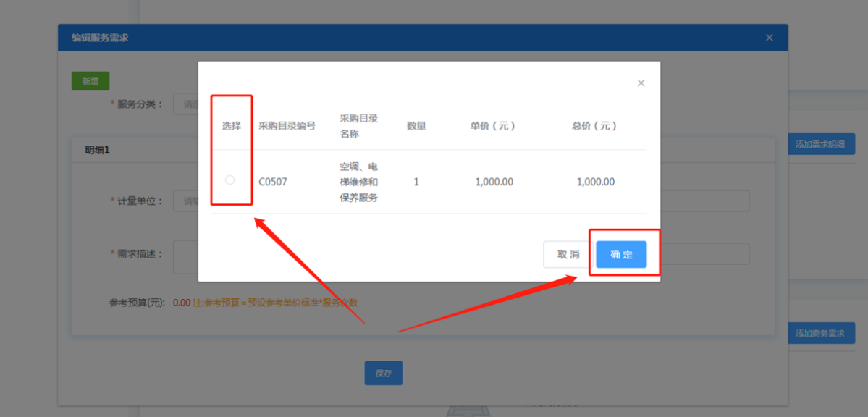Click the 添加需求明细 button
The height and width of the screenshot is (417, 868).
point(820,144)
